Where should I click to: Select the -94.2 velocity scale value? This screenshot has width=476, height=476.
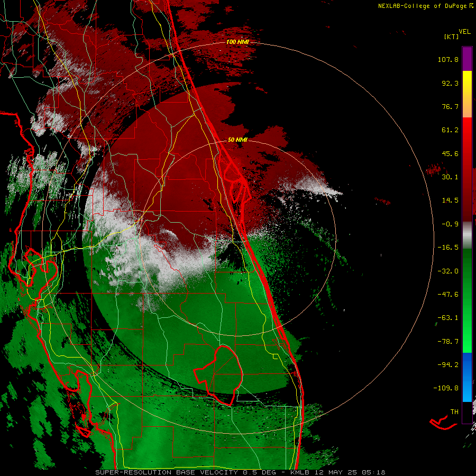[x=448, y=364]
